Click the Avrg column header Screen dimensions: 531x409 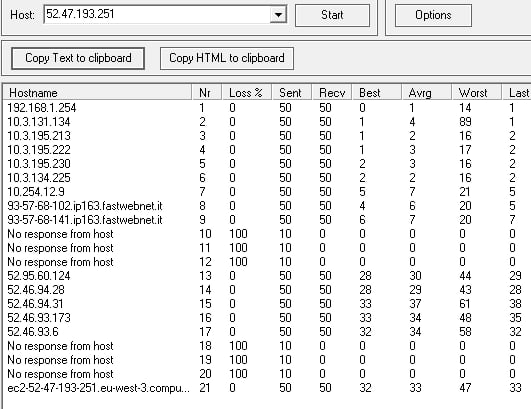(426, 93)
